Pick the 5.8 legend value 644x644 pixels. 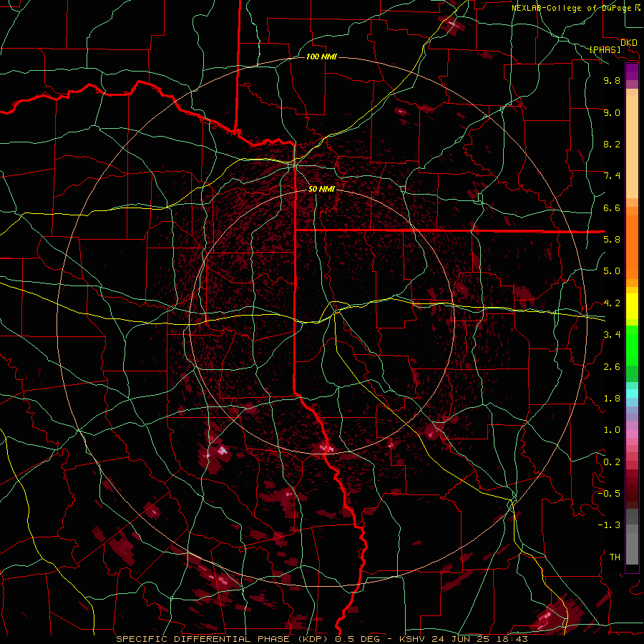tap(612, 239)
